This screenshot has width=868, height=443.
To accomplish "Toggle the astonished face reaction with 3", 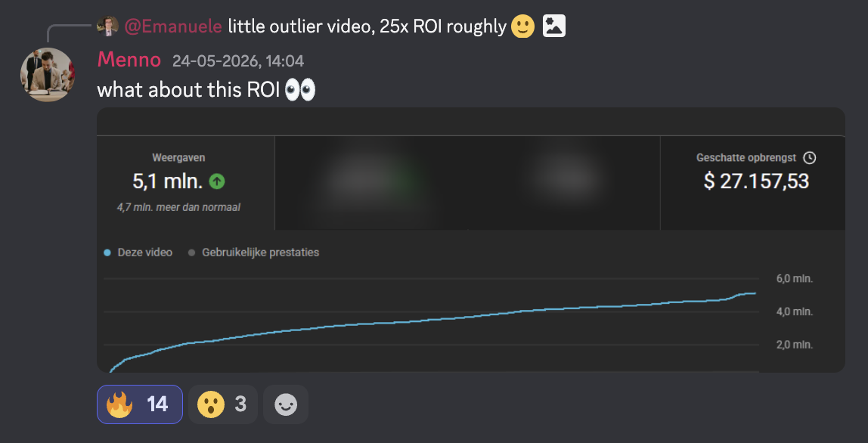I will coord(223,404).
